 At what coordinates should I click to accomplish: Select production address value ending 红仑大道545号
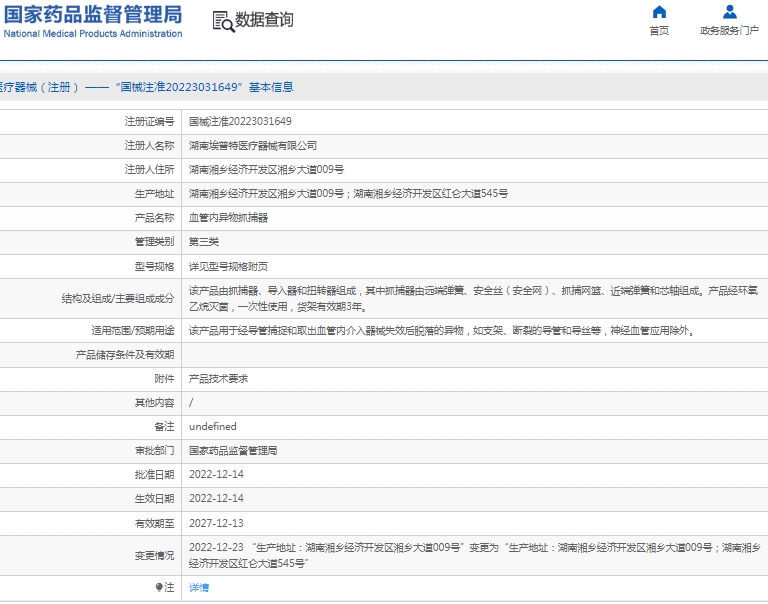click(349, 193)
